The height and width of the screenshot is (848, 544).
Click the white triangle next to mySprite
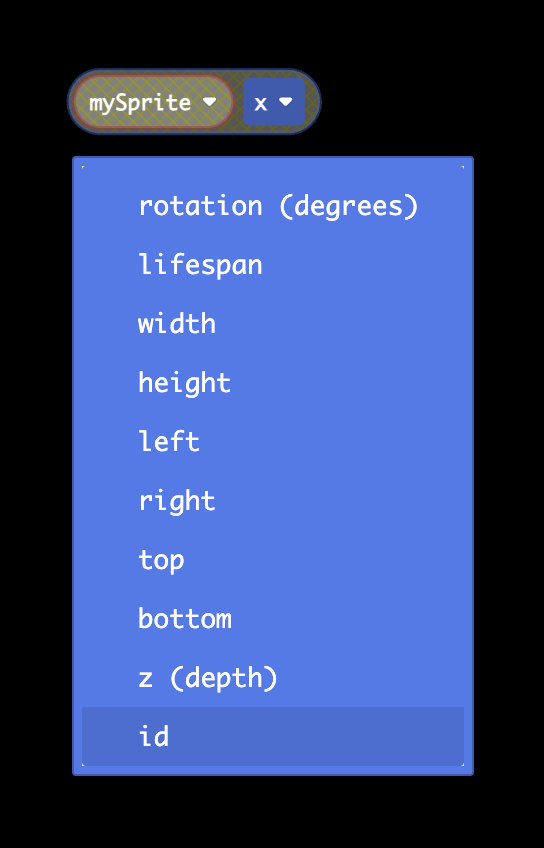tap(209, 102)
